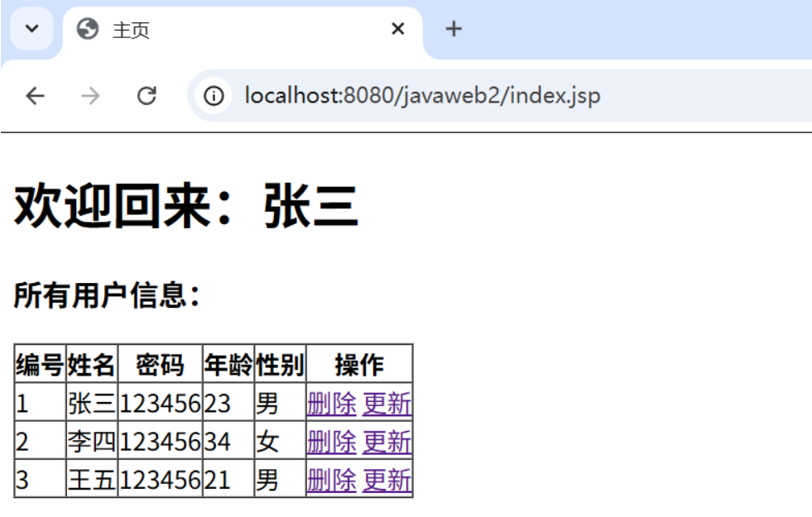
Task: Select age cell 34
Action: point(228,442)
